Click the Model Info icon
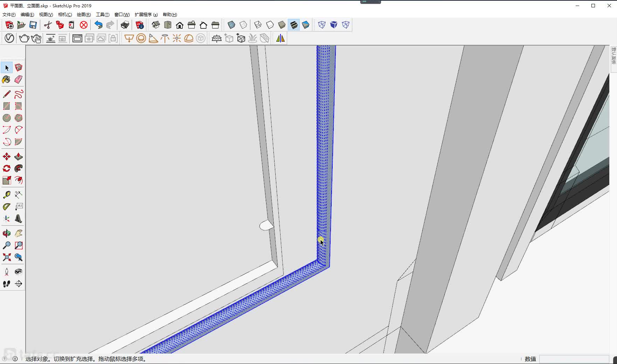This screenshot has height=364, width=617. coord(140,25)
